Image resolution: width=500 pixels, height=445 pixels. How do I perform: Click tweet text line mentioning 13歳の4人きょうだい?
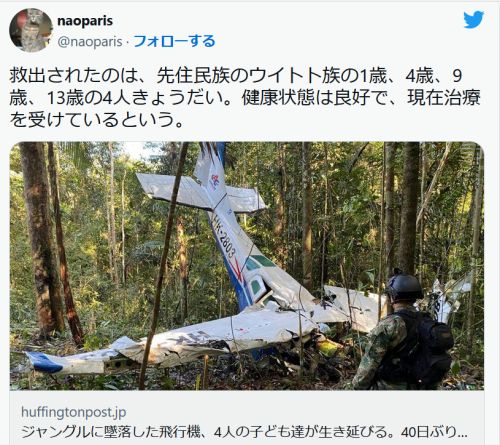click(245, 97)
